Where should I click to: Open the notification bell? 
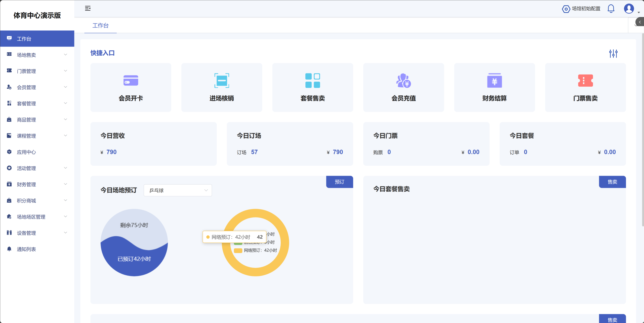pyautogui.click(x=611, y=9)
